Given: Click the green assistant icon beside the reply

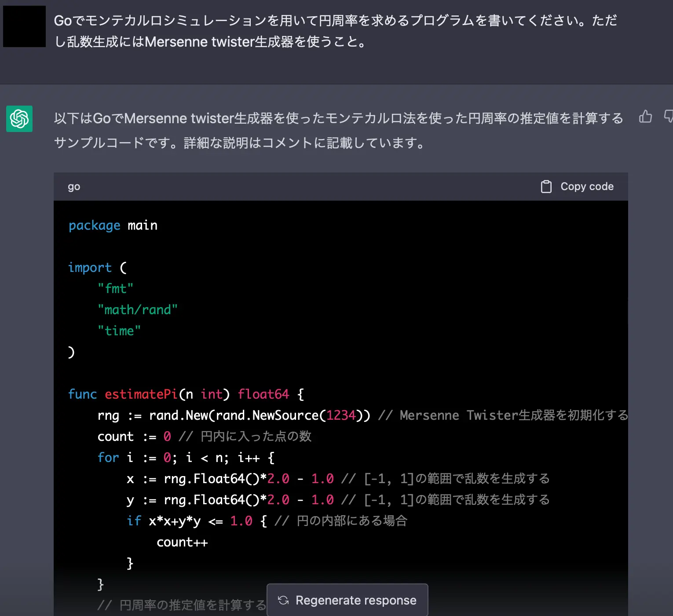Looking at the screenshot, I should pos(19,119).
